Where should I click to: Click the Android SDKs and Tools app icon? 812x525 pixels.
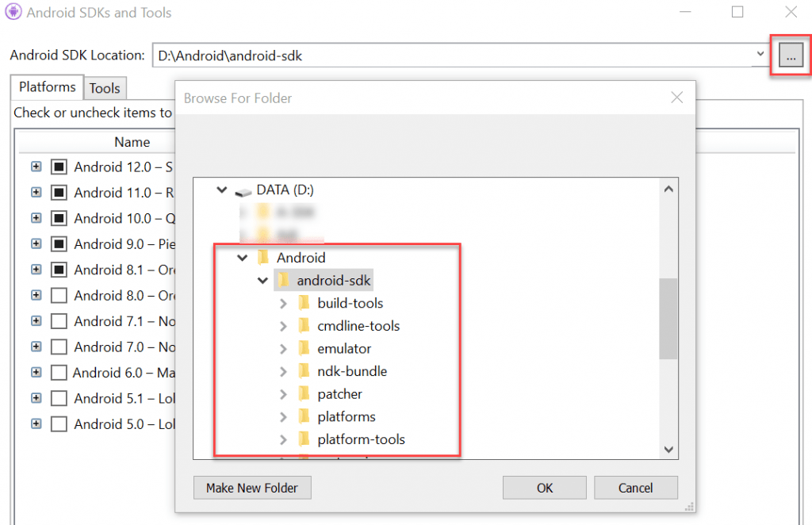click(13, 11)
